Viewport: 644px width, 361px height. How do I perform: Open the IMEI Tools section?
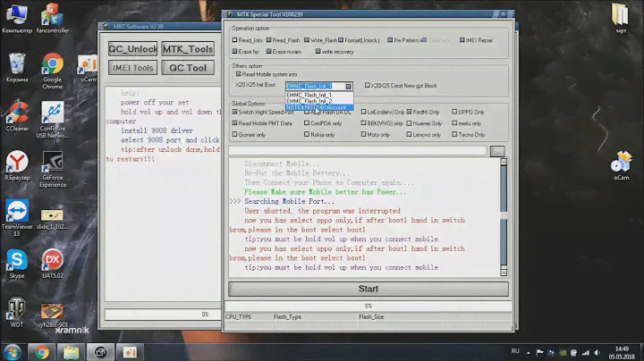pos(131,67)
